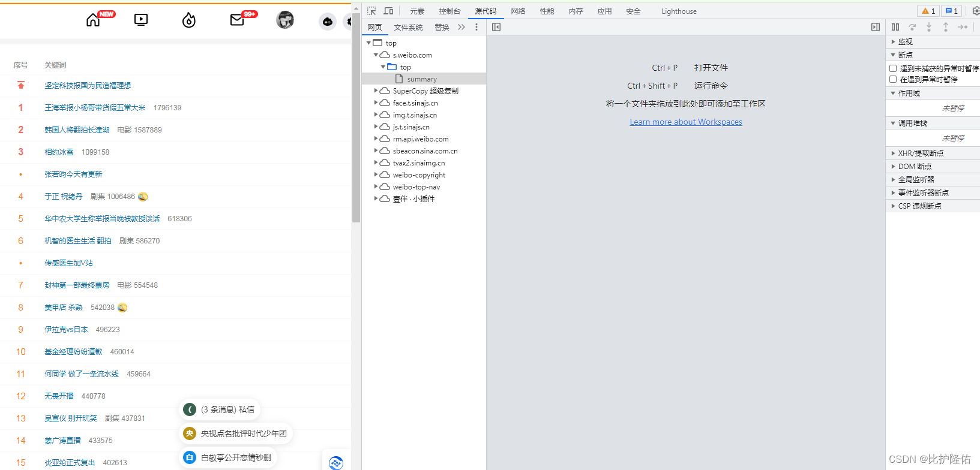Switch to the 替换 navigator tab

point(442,27)
